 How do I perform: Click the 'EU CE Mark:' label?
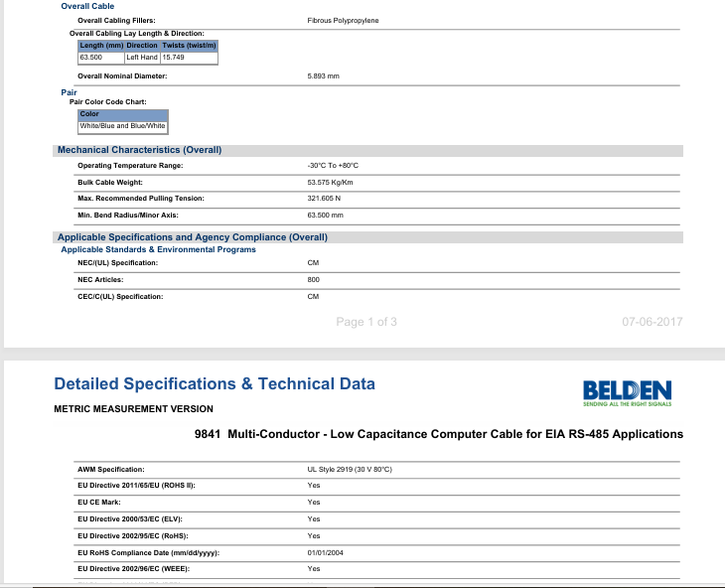(x=99, y=502)
